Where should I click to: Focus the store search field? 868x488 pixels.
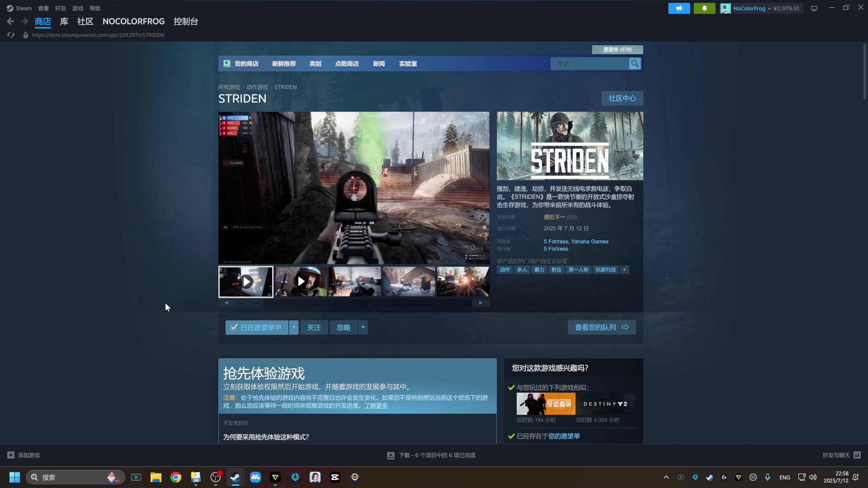point(590,64)
